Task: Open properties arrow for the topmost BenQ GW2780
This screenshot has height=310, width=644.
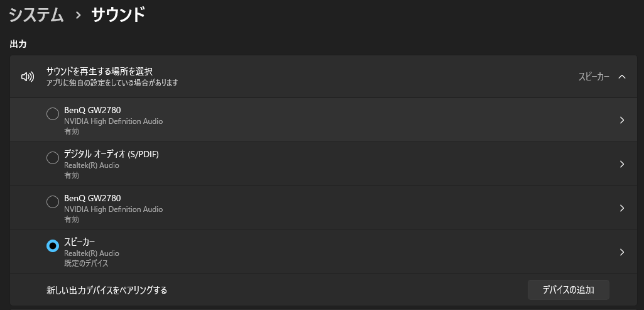Action: tap(622, 120)
